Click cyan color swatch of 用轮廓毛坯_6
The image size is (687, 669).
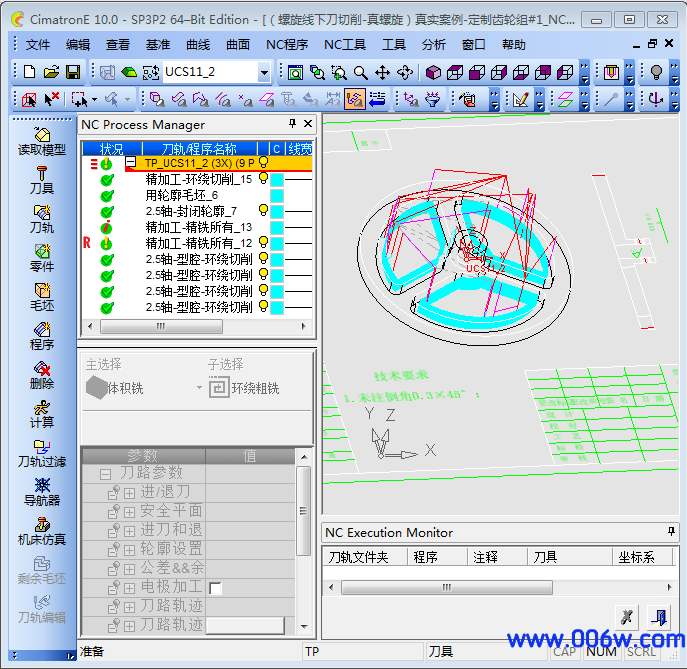(276, 195)
